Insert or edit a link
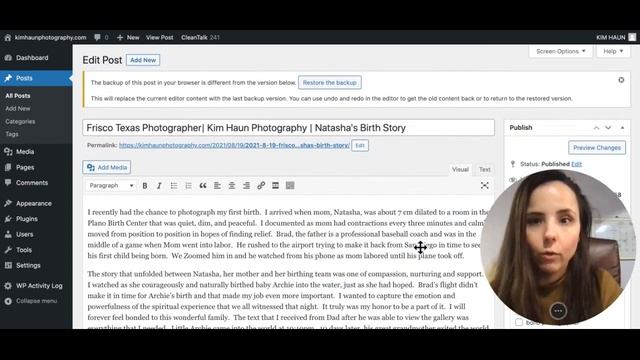 coord(261,186)
